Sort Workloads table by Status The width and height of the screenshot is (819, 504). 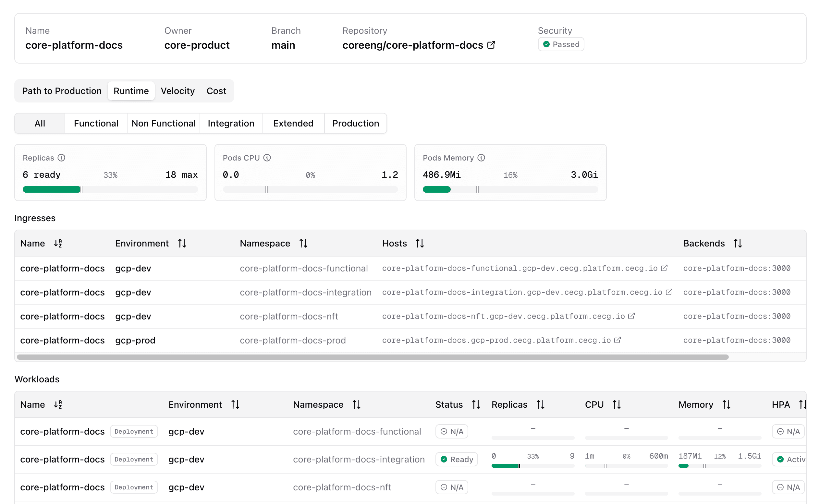(x=476, y=404)
